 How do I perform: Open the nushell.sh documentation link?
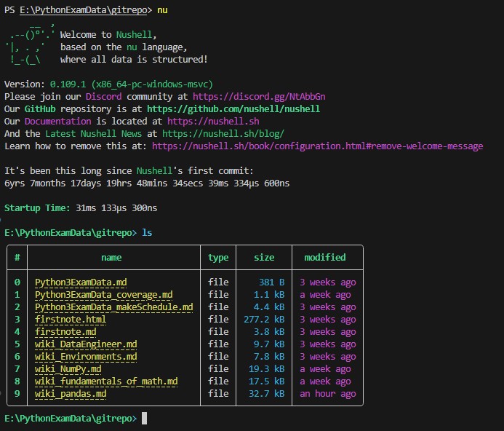tap(213, 122)
